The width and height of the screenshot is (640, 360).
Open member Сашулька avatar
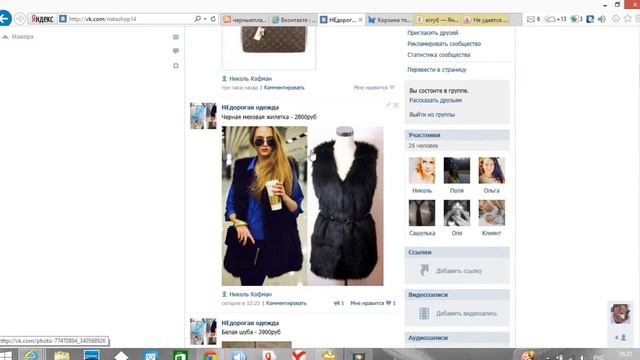[422, 213]
